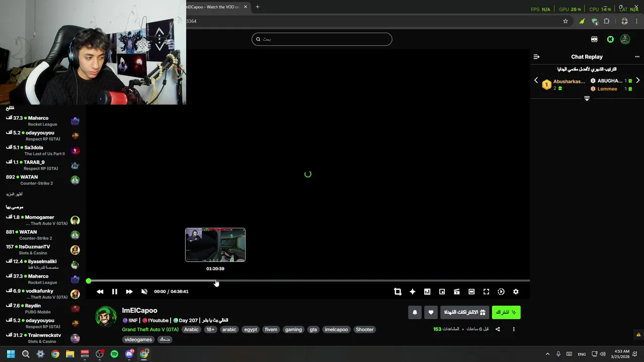Click the green Subscribe button (اشتراك)

(506, 312)
